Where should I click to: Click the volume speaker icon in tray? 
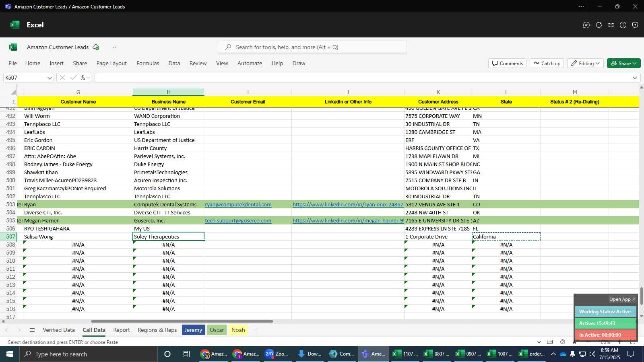(592, 354)
